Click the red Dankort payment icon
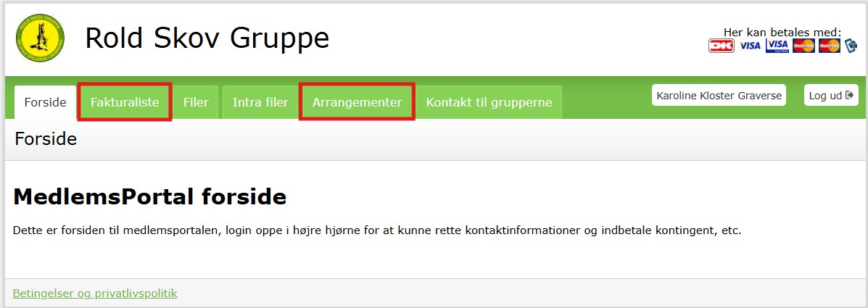Viewport: 868px width, 308px height. pos(721,46)
